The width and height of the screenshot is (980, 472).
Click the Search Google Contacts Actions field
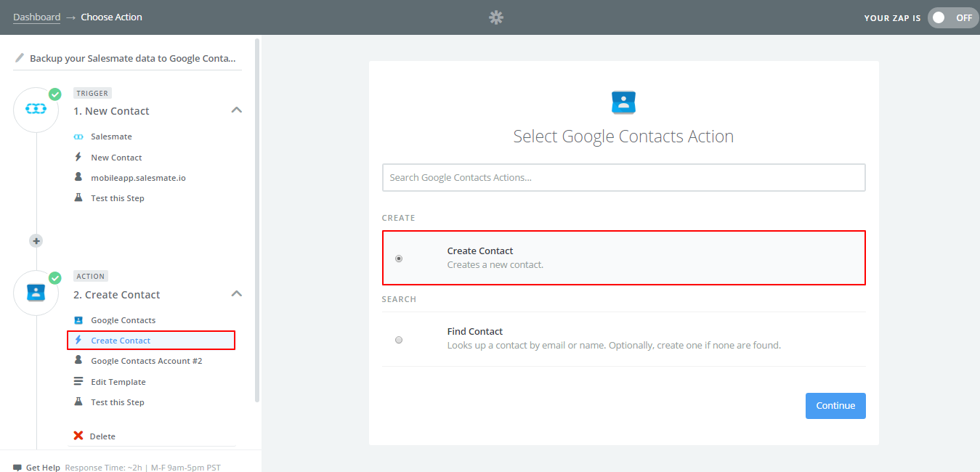pyautogui.click(x=624, y=177)
